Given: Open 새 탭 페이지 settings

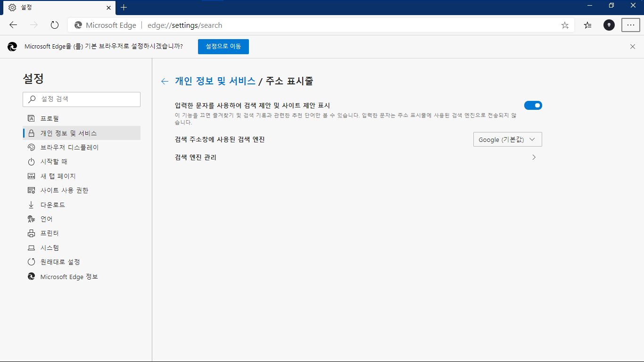Looking at the screenshot, I should click(x=82, y=176).
